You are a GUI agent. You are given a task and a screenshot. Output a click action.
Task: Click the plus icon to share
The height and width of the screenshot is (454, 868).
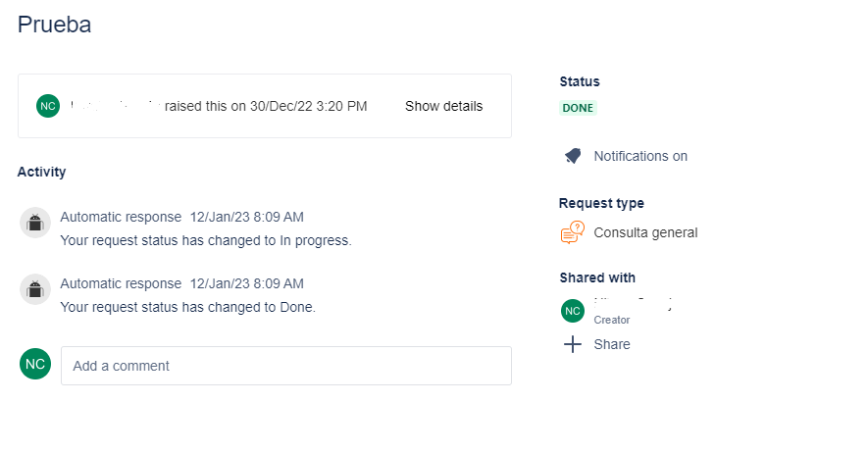pos(573,344)
